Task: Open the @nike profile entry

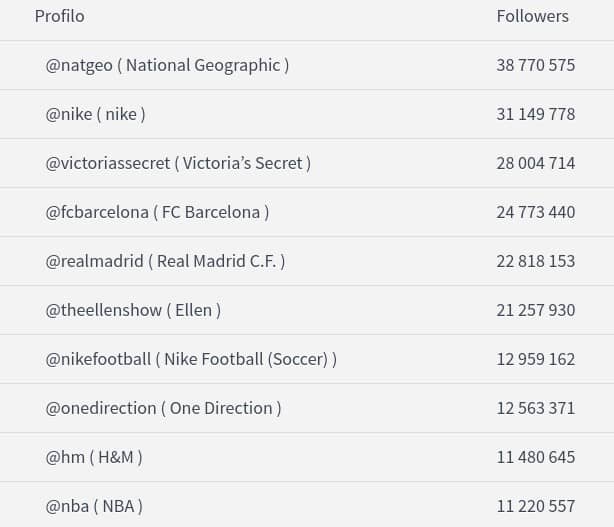Action: pos(96,114)
